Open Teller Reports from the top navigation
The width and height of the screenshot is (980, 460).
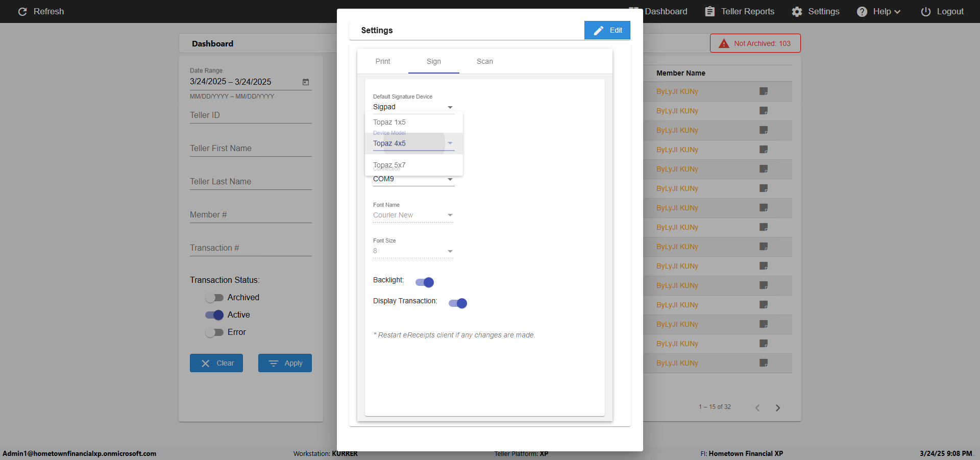point(740,11)
